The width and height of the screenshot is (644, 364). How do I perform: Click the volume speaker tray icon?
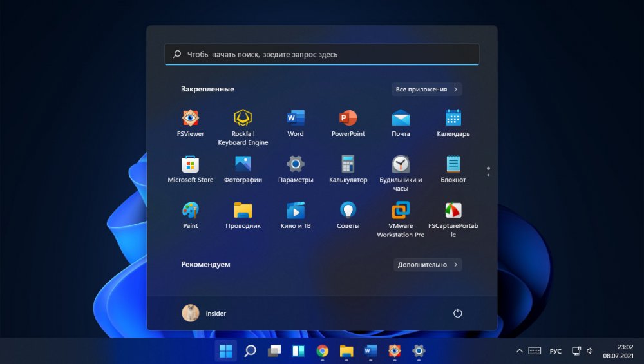coord(590,351)
